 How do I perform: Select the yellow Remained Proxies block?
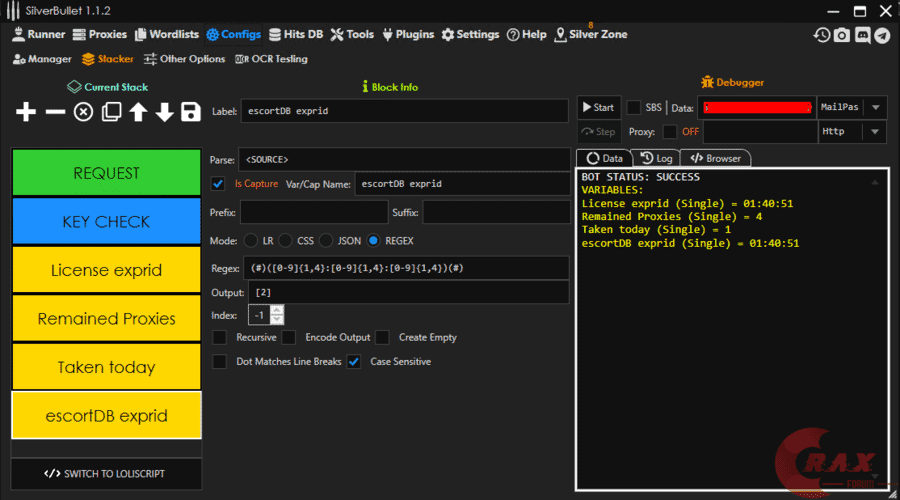pyautogui.click(x=106, y=319)
